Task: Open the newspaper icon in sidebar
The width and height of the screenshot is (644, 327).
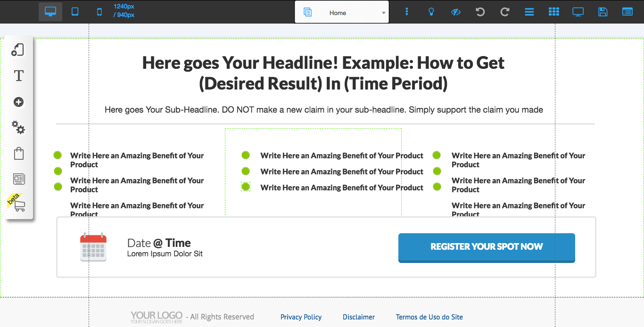Action: click(19, 179)
